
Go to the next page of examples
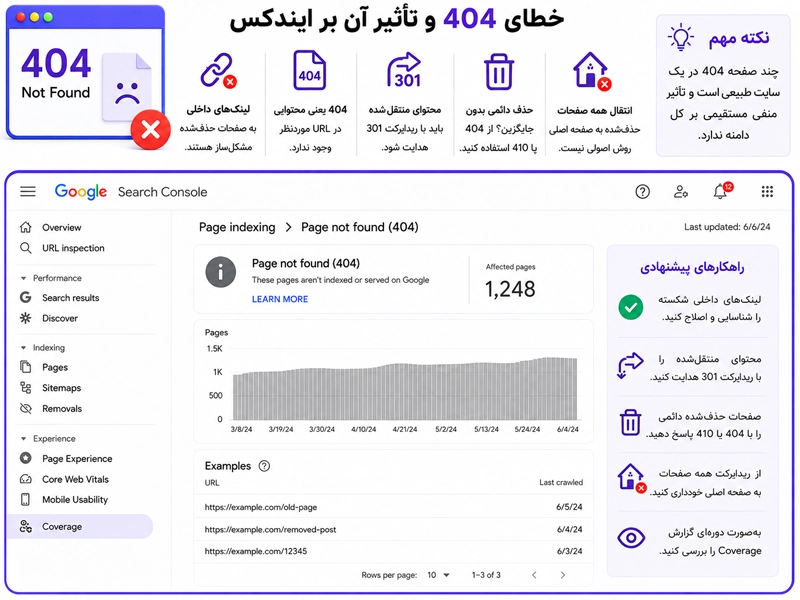click(x=563, y=575)
